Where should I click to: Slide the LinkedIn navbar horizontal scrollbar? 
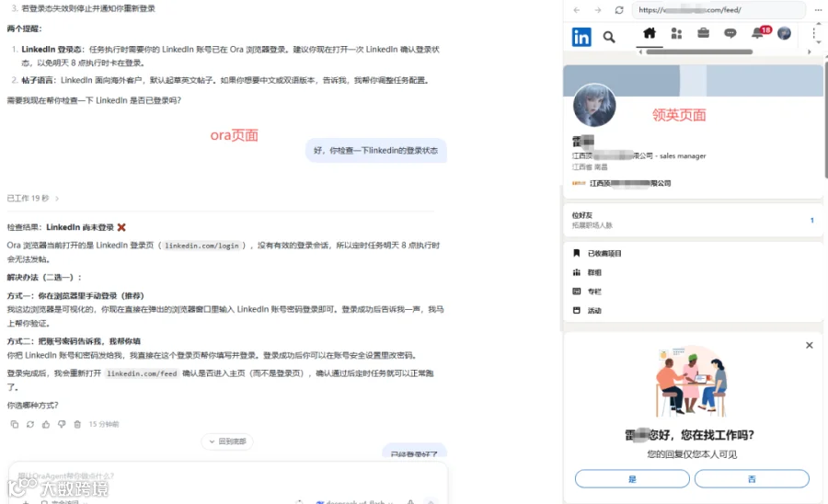point(699,52)
